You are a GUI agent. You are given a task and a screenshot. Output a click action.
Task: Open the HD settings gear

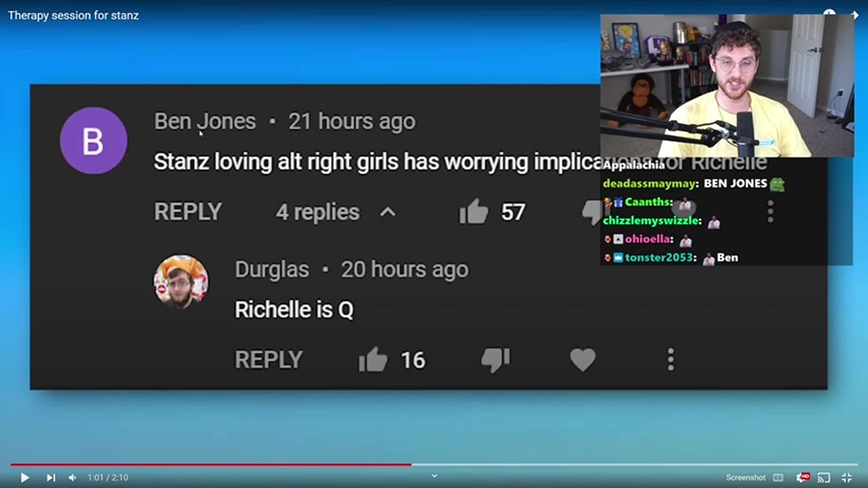[x=803, y=478]
